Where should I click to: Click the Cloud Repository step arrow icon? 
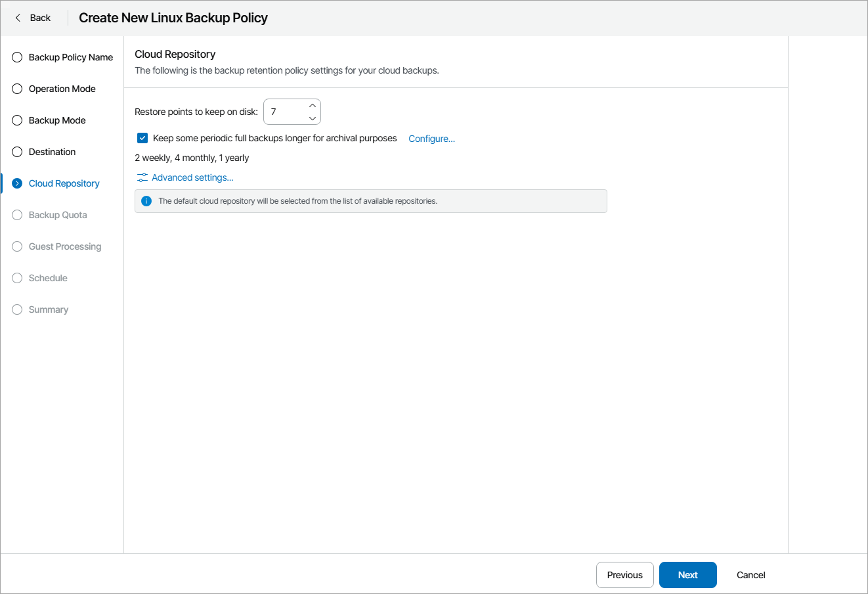[x=17, y=183]
